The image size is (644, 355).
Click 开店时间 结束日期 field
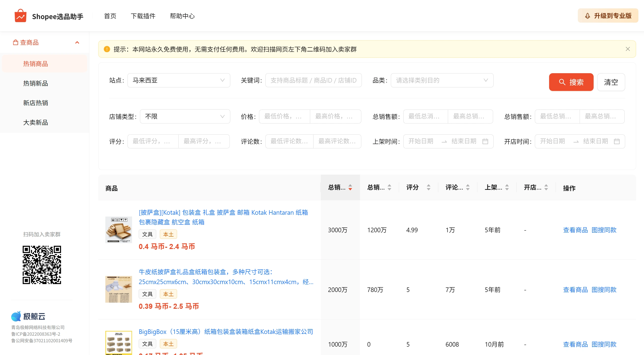click(x=596, y=141)
